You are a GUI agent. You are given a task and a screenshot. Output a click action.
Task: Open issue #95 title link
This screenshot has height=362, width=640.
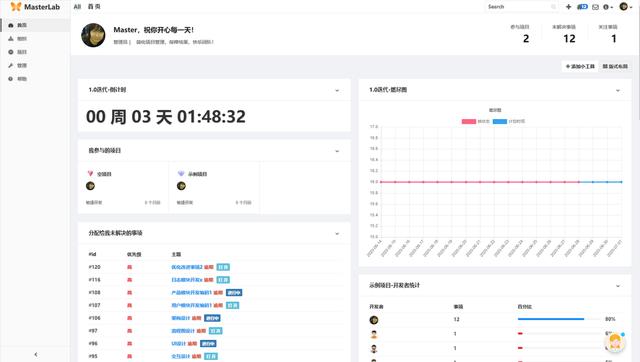(180, 356)
